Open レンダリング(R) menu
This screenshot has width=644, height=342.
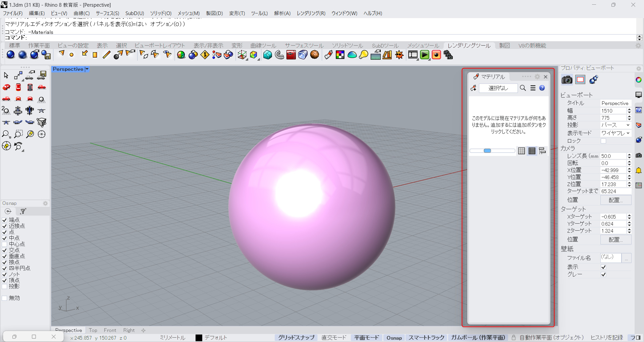[311, 13]
